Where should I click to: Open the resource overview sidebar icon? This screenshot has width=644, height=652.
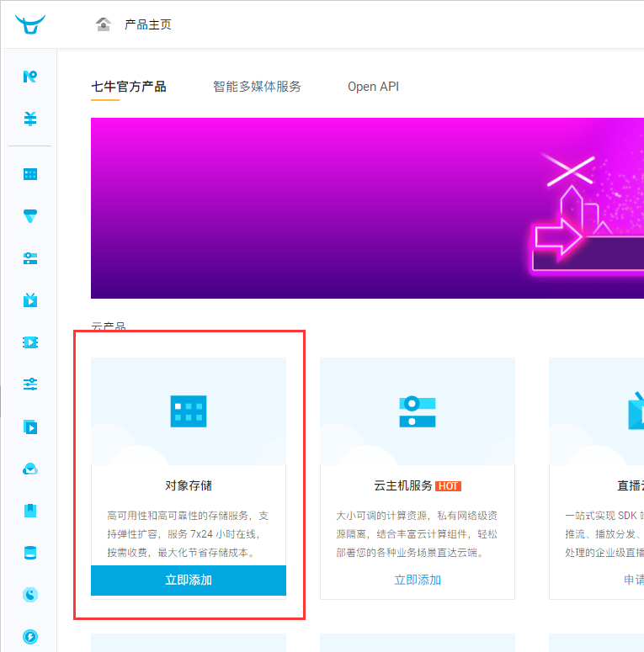(30, 77)
